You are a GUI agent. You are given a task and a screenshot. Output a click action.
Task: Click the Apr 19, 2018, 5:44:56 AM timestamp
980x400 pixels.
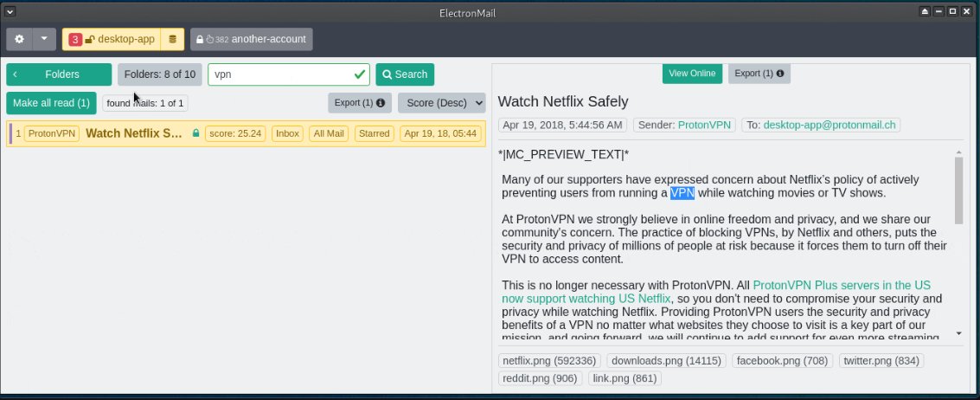[x=562, y=126]
